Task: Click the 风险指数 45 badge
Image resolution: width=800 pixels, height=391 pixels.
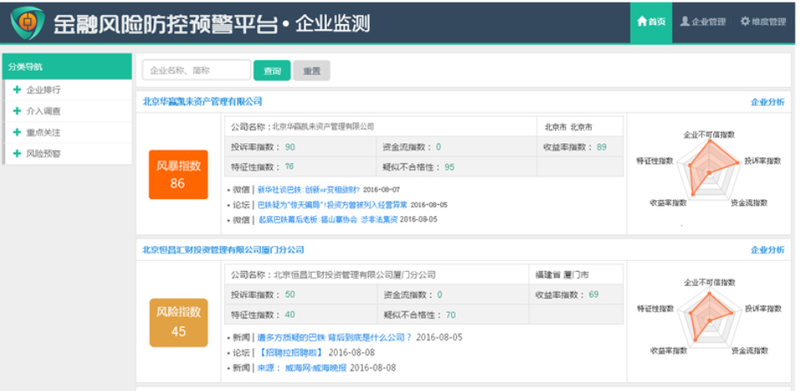Action: tap(179, 323)
